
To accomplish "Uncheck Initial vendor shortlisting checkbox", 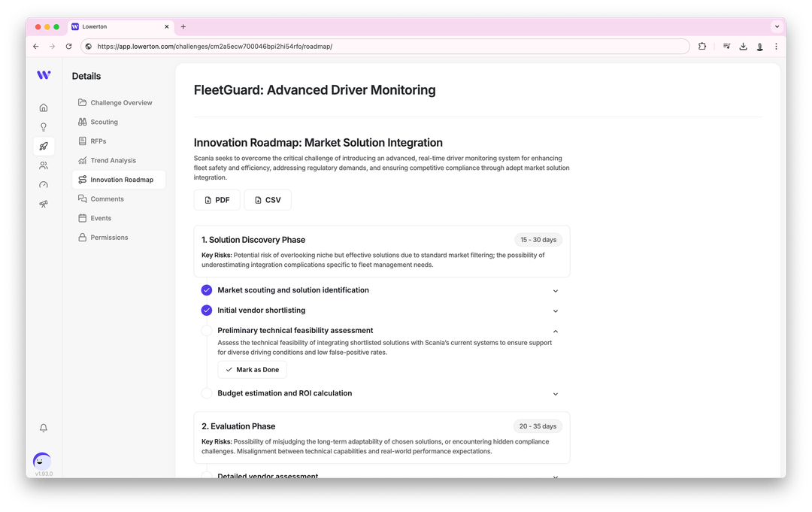I will click(x=207, y=311).
